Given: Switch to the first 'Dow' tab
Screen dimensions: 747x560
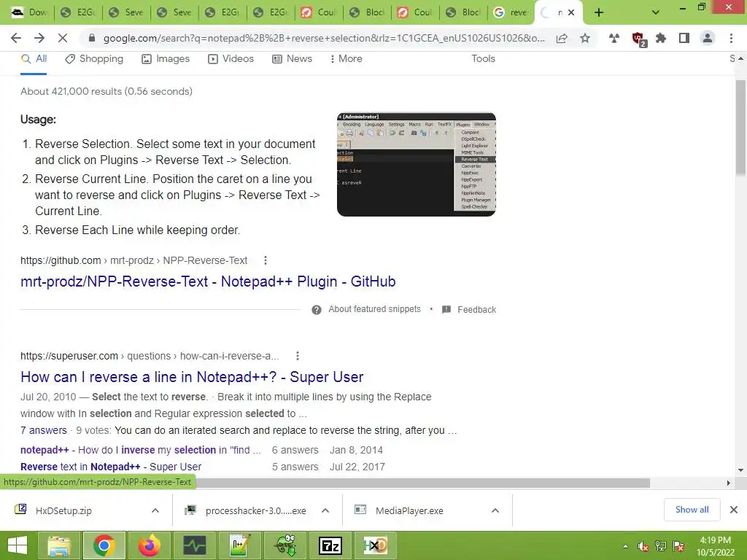Looking at the screenshot, I should (x=31, y=12).
